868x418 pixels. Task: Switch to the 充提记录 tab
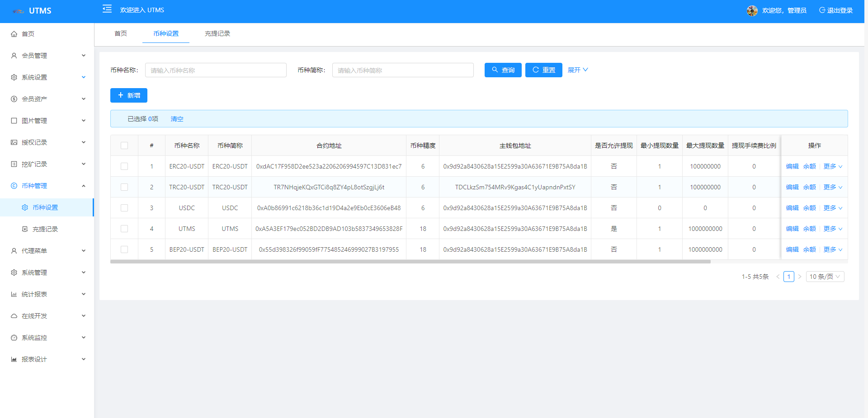click(x=217, y=33)
